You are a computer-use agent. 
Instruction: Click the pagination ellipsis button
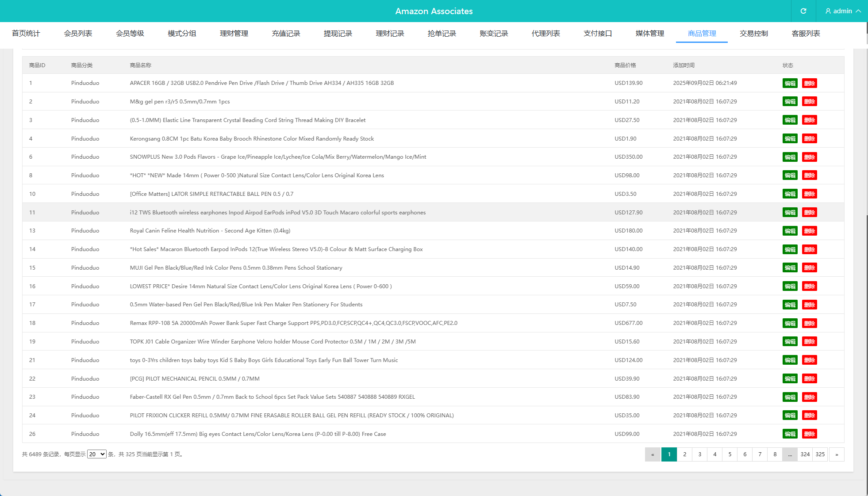point(790,454)
